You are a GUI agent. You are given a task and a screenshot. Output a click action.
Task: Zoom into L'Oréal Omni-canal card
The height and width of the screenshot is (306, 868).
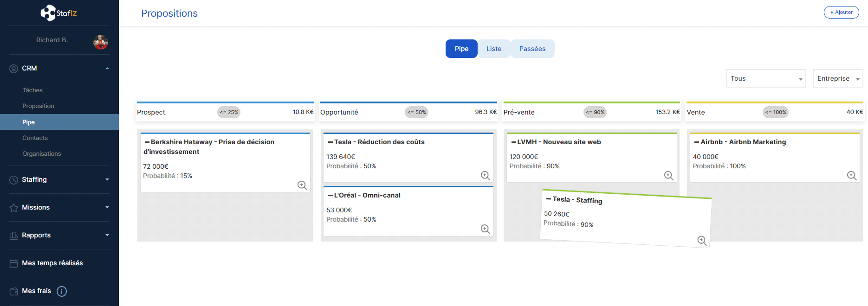(x=486, y=229)
